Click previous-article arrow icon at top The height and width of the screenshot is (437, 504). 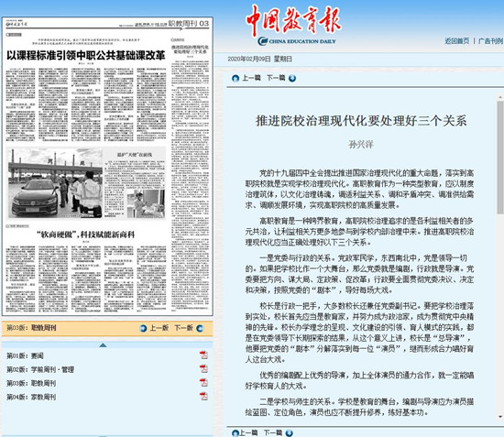point(236,78)
